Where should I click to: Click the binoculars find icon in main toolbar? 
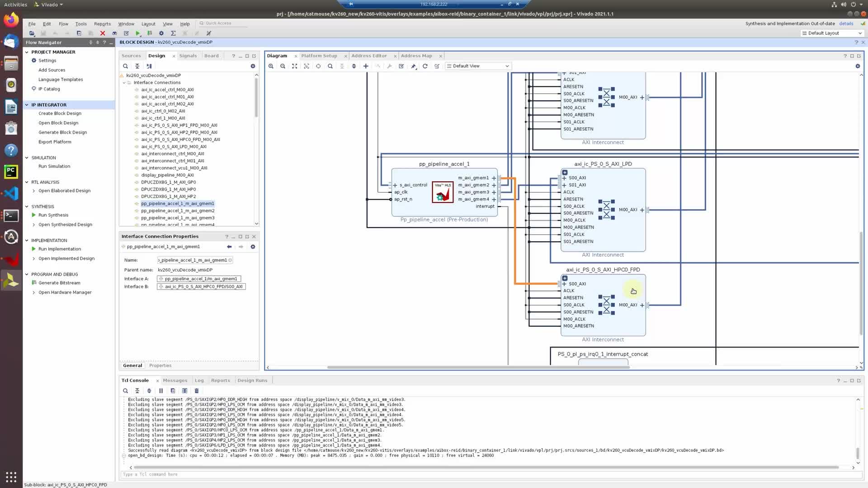click(114, 33)
